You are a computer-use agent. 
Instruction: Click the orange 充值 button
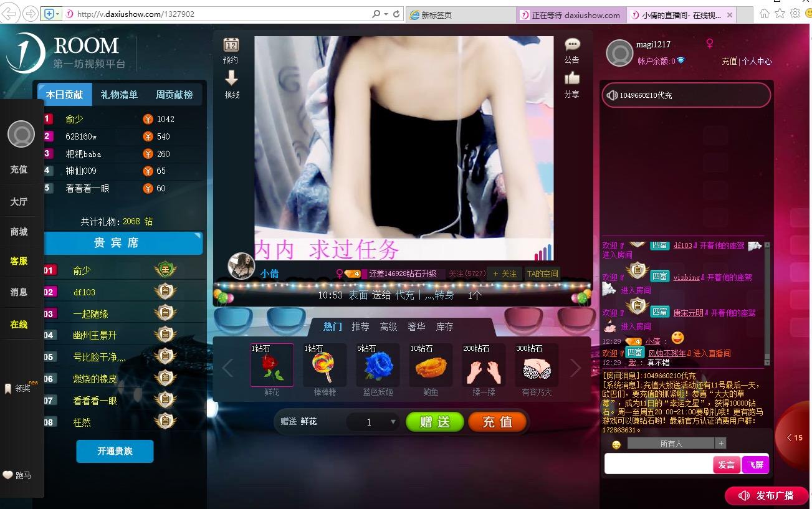point(497,422)
